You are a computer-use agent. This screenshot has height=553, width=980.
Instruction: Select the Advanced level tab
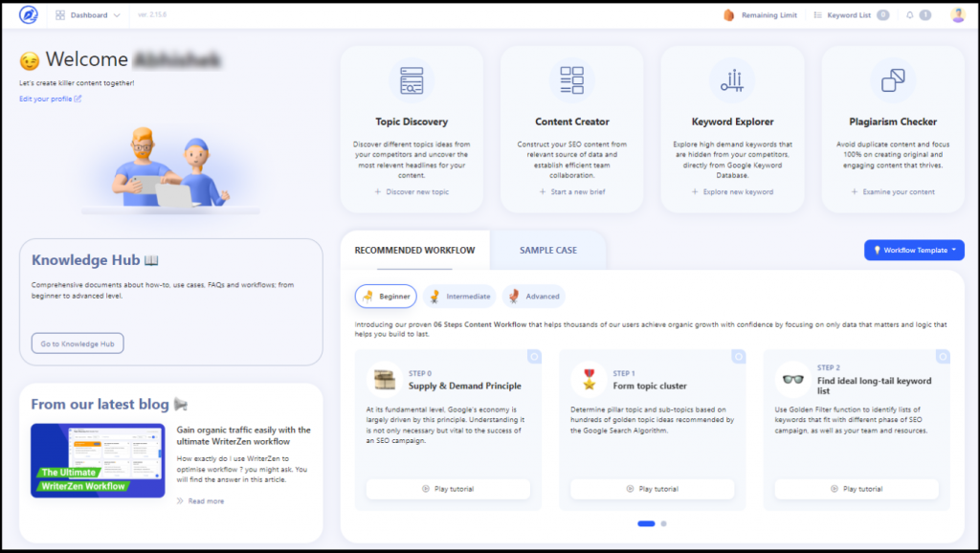pos(534,297)
